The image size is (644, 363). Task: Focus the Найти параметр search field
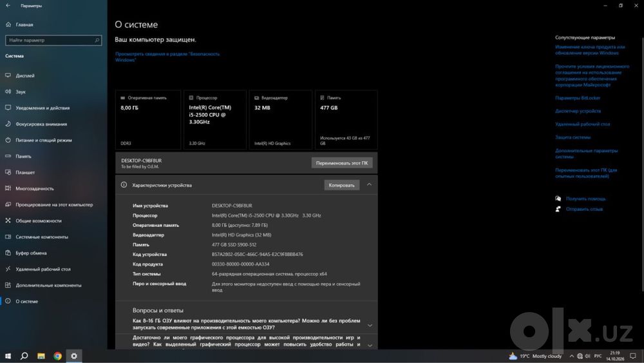pyautogui.click(x=53, y=40)
